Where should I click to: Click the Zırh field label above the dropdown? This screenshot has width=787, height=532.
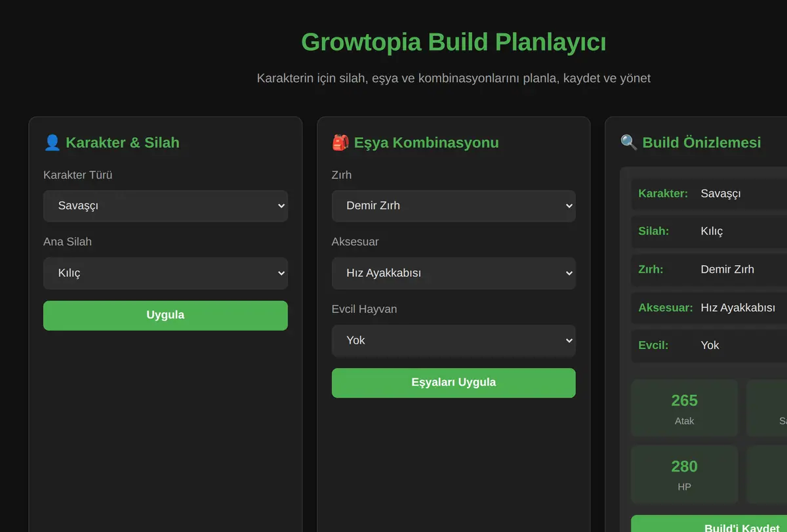[342, 175]
